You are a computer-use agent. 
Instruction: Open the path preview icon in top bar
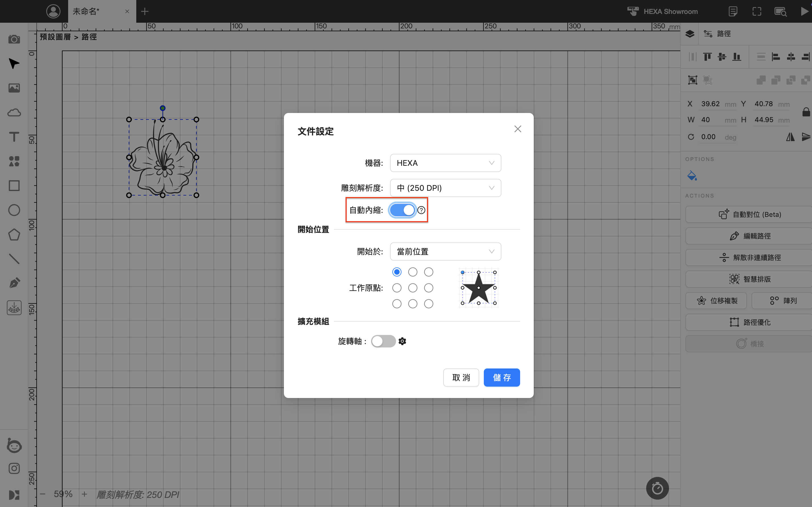(780, 12)
